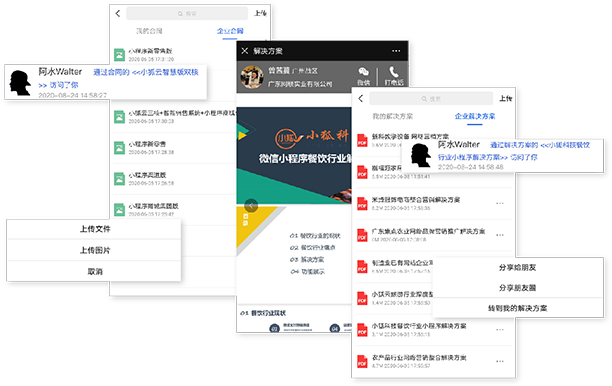
Task: Open the three-dot menu in 解决方案 header
Action: [396, 51]
